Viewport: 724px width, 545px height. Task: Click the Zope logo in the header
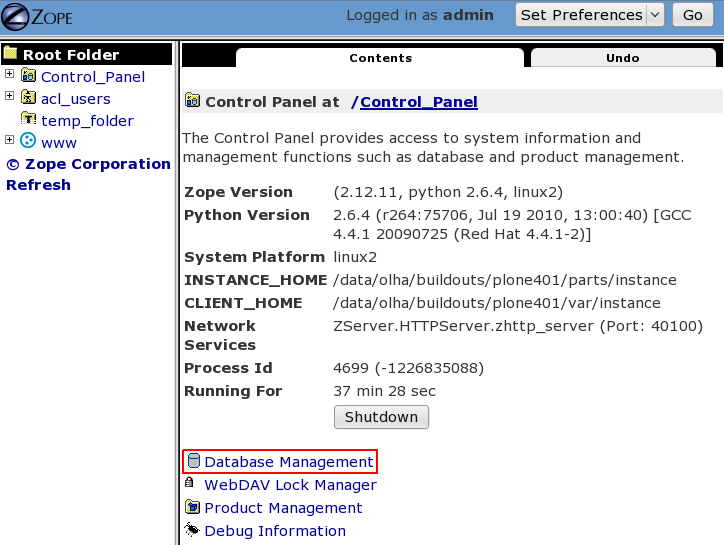tap(37, 17)
